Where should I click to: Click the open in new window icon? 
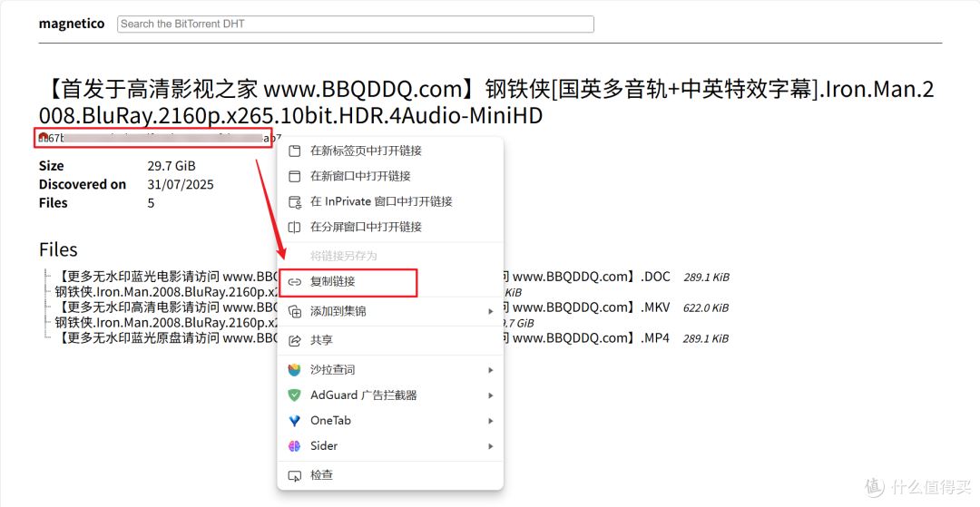click(x=294, y=176)
